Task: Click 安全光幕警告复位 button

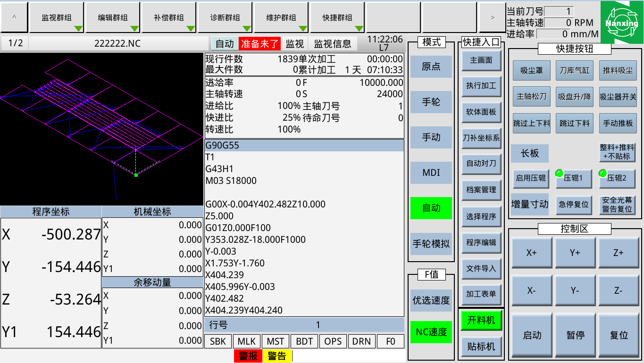Action: [618, 205]
